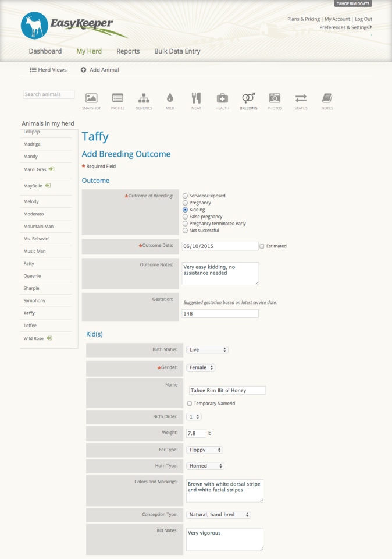Click the Gestation field showing 148
This screenshot has width=392, height=559.
pos(220,314)
